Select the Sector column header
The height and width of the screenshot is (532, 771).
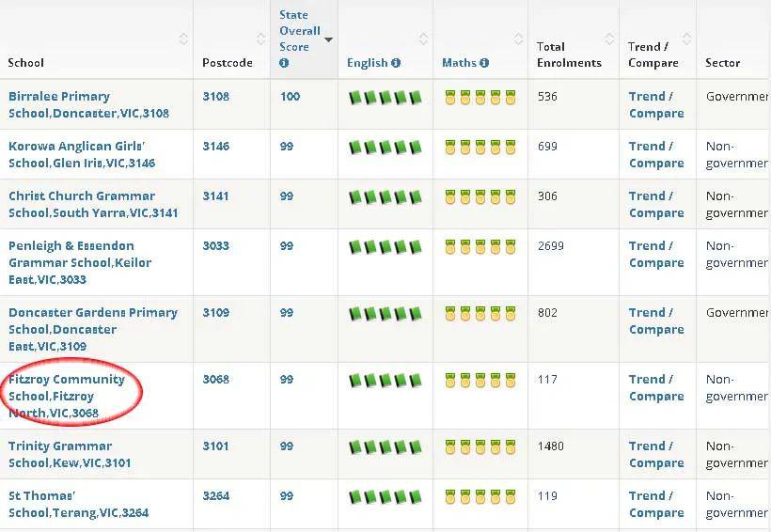tap(723, 63)
